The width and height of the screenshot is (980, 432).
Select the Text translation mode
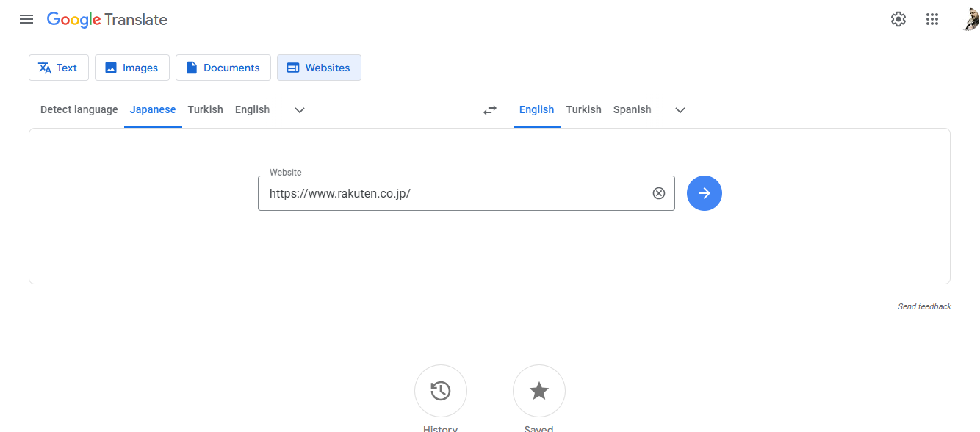(x=58, y=67)
